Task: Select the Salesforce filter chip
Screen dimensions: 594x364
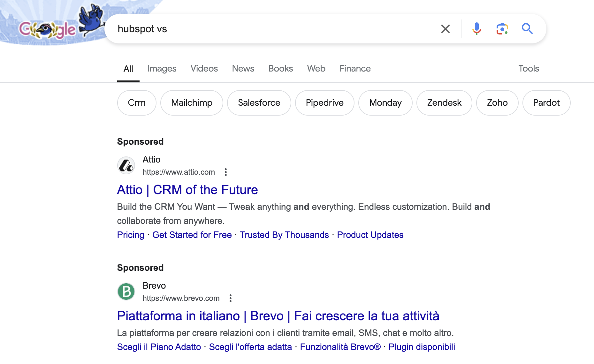Action: tap(259, 102)
